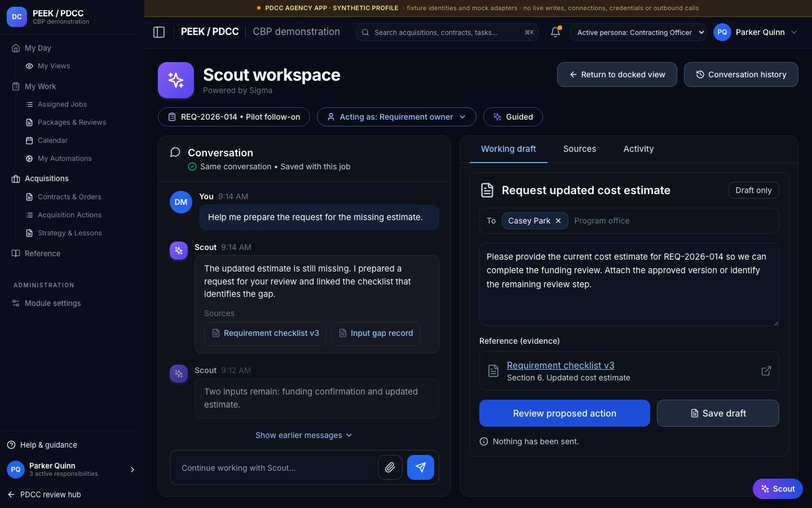Image resolution: width=812 pixels, height=508 pixels.
Task: Go back to PDCC review hub
Action: point(50,494)
